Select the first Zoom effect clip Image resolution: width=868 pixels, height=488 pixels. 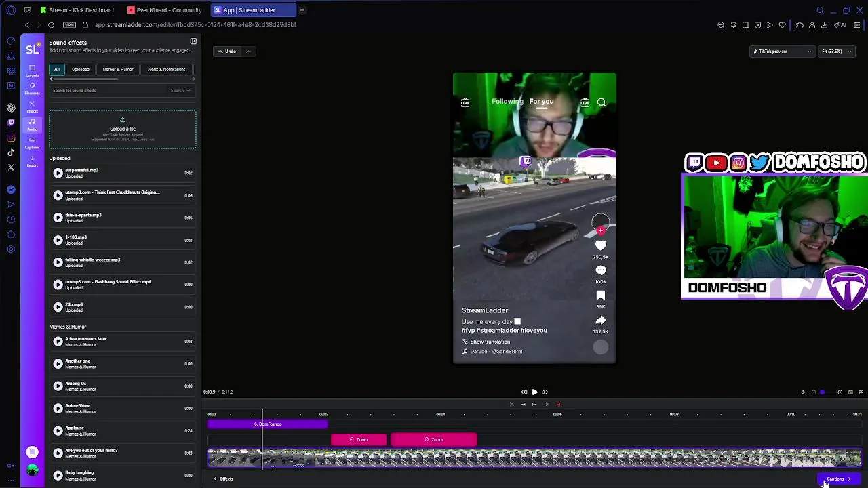tap(359, 440)
